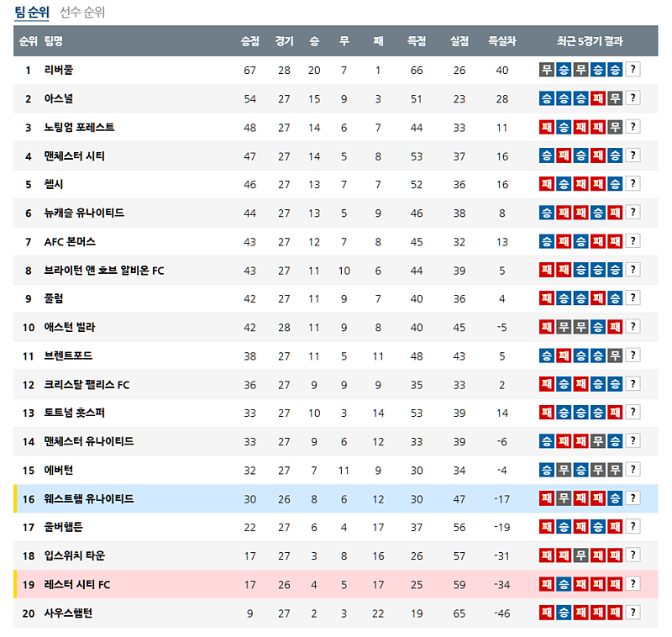The image size is (672, 637).
Task: Open the 맨체스터 시티 team link
Action: tap(75, 155)
